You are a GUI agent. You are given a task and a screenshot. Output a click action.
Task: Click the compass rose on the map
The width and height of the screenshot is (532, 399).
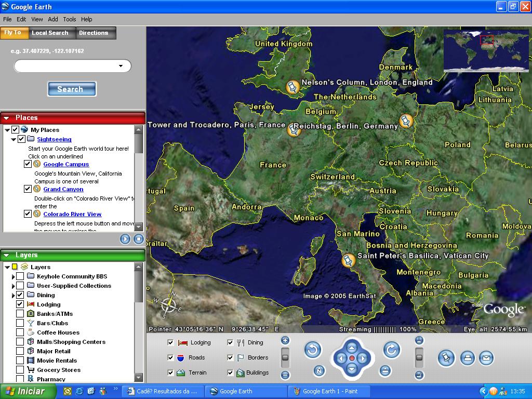tap(169, 305)
